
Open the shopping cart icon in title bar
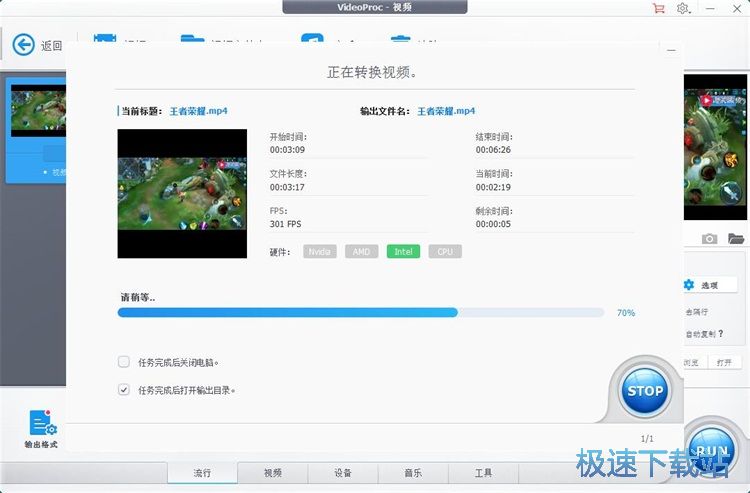[x=659, y=8]
